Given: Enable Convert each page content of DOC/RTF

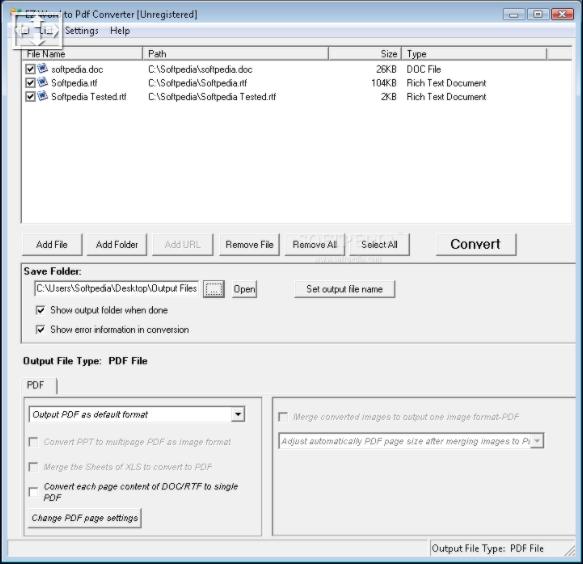Looking at the screenshot, I should point(33,492).
